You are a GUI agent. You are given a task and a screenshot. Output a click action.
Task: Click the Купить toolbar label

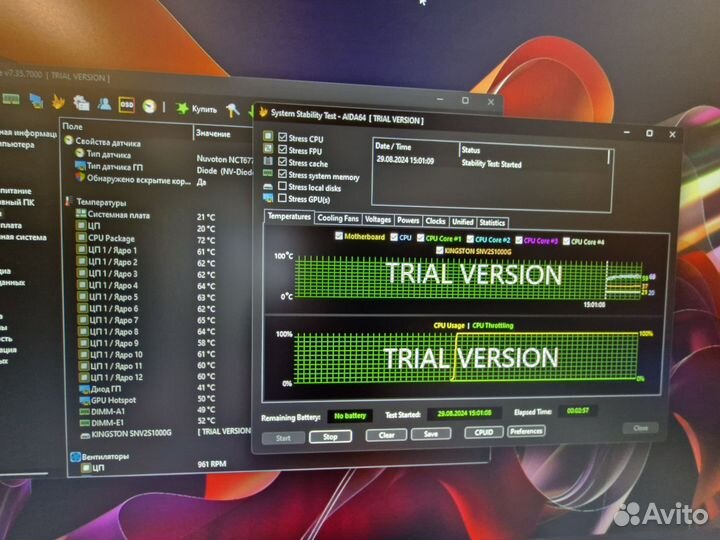click(204, 109)
